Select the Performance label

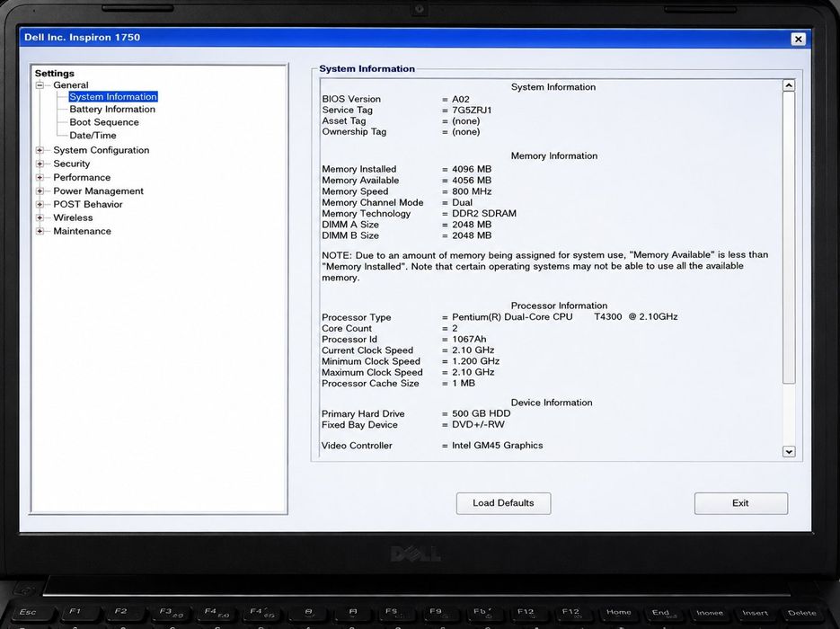(82, 177)
